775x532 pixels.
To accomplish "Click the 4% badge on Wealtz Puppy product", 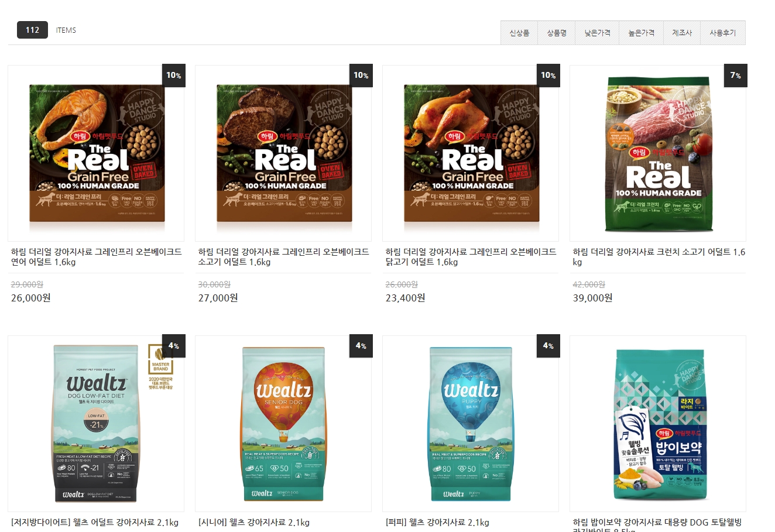I will pos(548,346).
